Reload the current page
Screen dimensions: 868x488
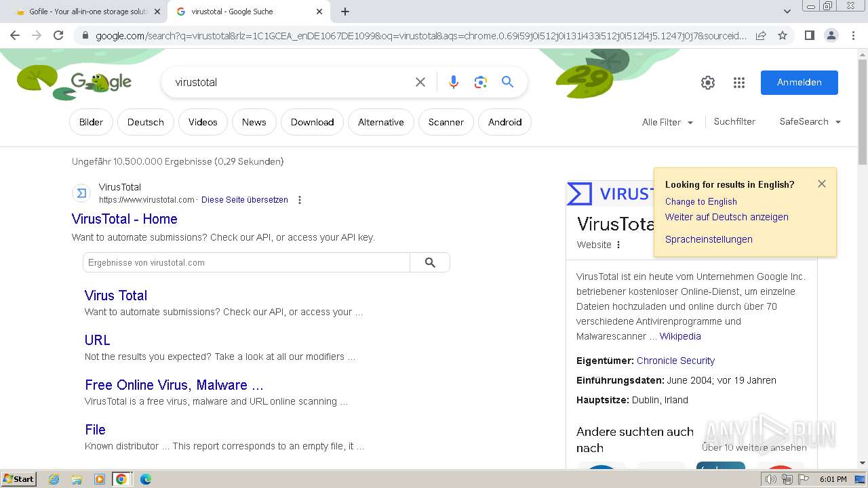click(58, 35)
